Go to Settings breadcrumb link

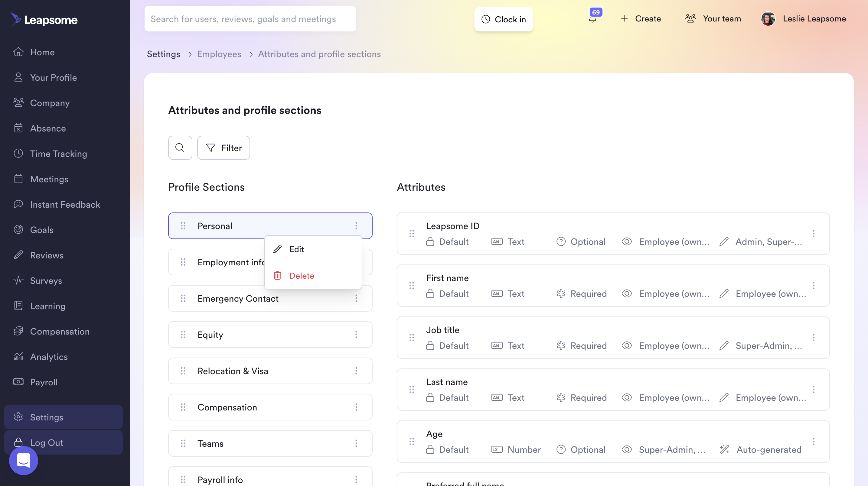[x=163, y=54]
